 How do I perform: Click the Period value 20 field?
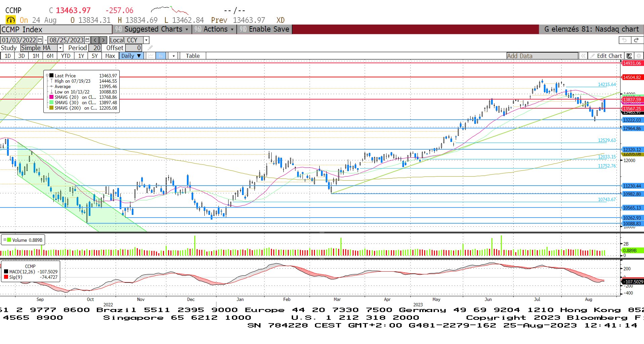(x=95, y=48)
